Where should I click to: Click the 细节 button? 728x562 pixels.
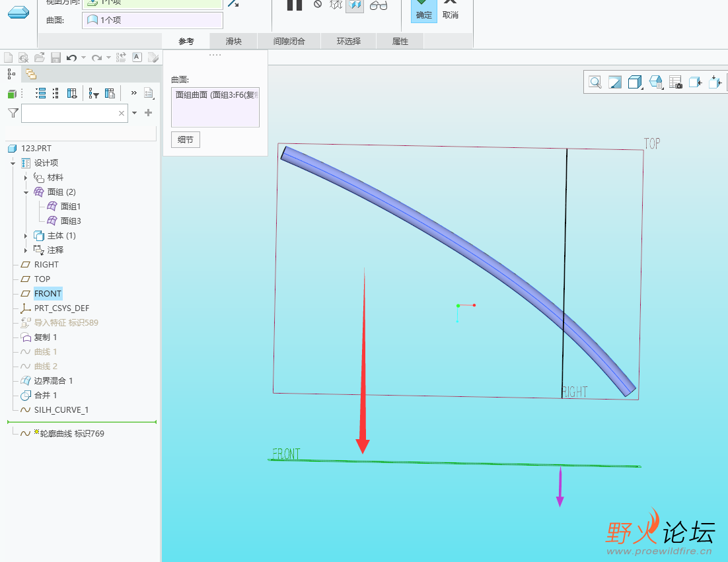point(185,140)
